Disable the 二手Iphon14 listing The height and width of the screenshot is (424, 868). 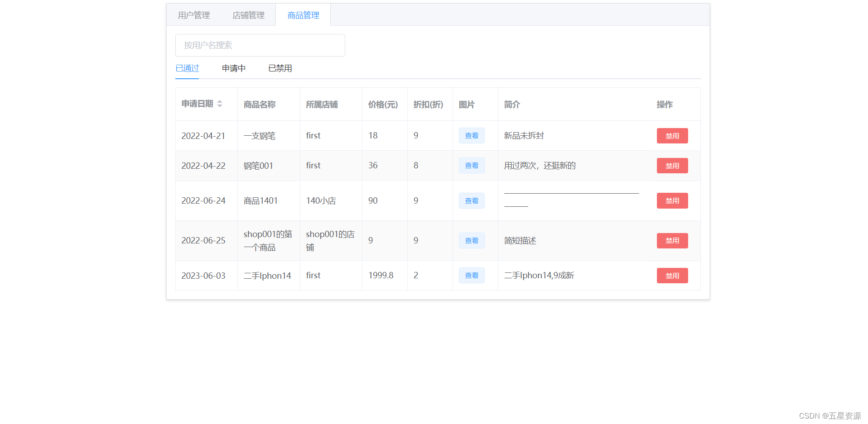pos(672,275)
